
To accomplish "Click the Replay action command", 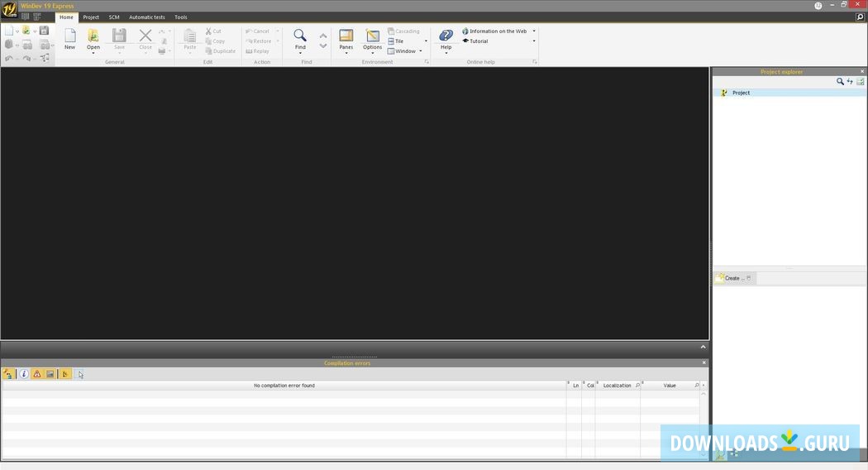I will (x=257, y=51).
